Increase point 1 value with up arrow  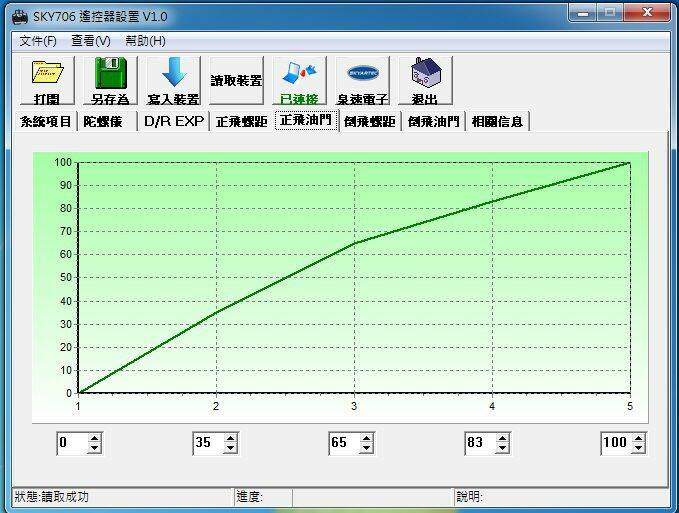(94, 438)
